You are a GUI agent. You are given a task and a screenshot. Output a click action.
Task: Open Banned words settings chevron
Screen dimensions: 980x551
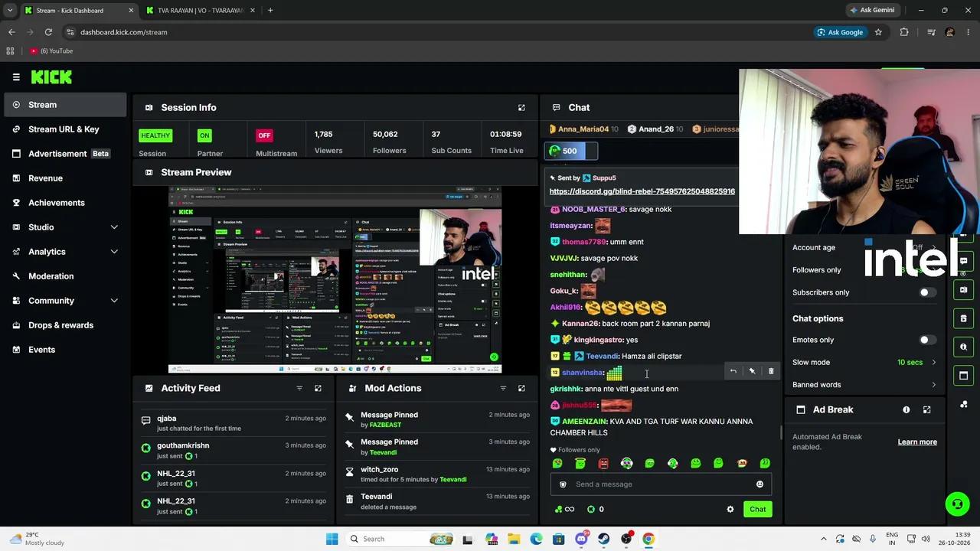coord(933,385)
